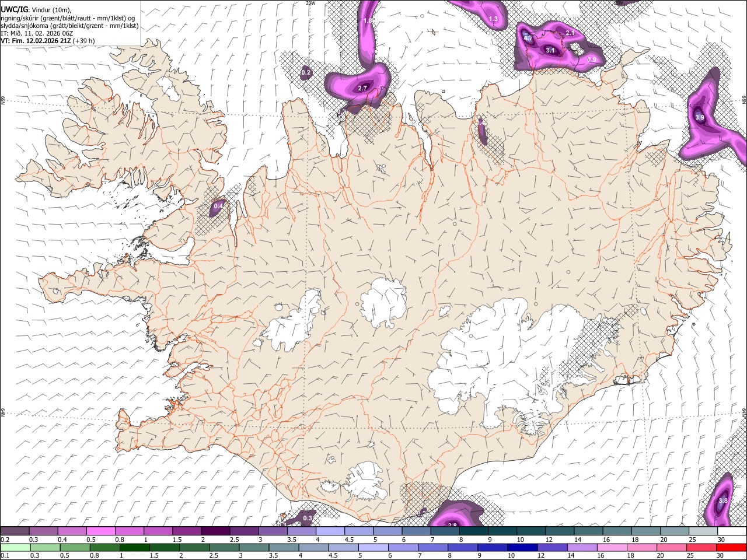747x560 pixels.
Task: Click the "1.3" snowfall value on the map
Action: click(x=493, y=19)
